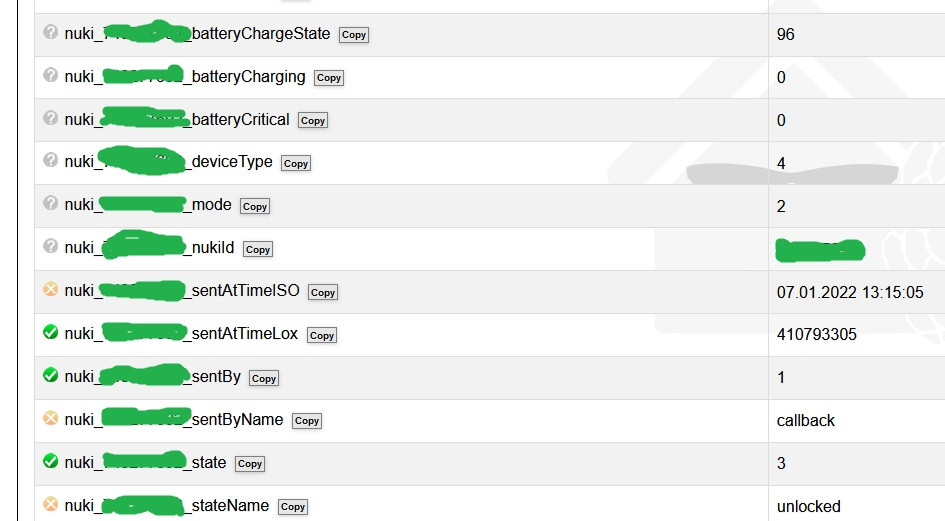
Task: Select the battery charge value 96
Action: point(785,34)
